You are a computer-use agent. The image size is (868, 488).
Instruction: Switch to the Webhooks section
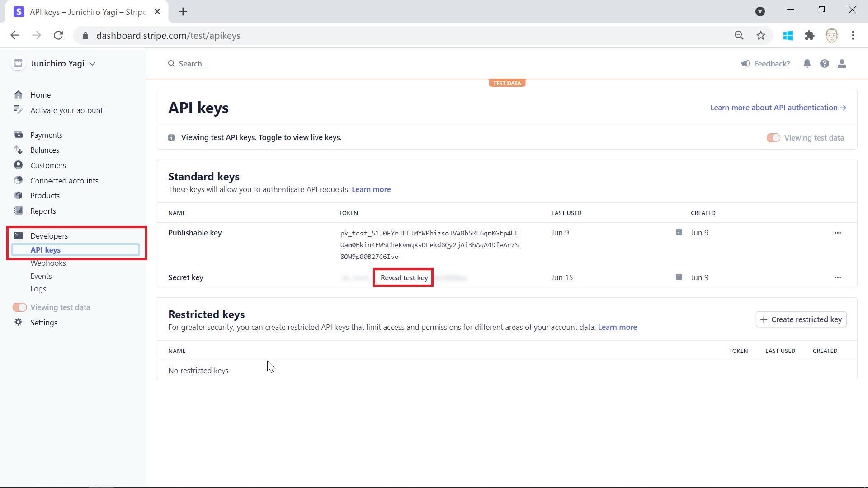coord(48,263)
